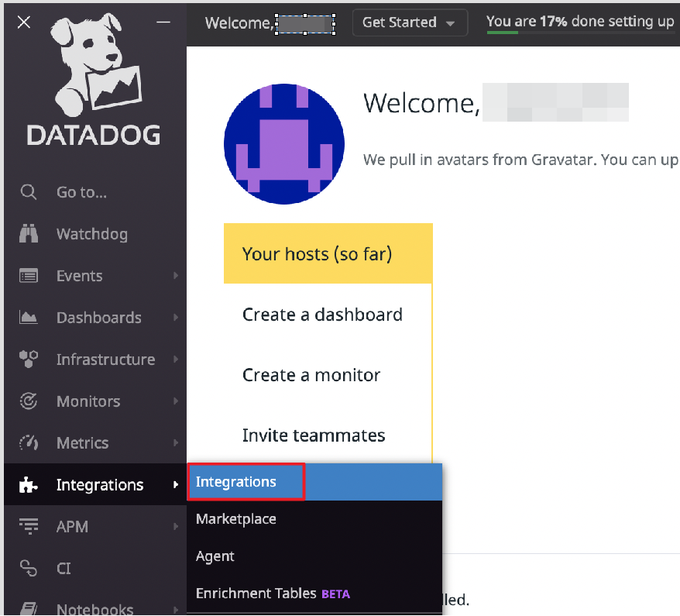The width and height of the screenshot is (680, 616).
Task: Click the Events list icon
Action: pos(29,276)
